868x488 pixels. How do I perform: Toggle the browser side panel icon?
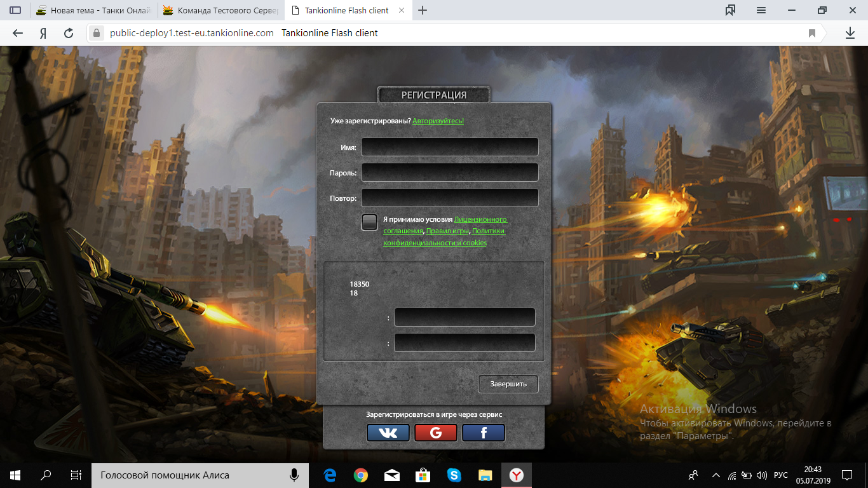[x=15, y=10]
